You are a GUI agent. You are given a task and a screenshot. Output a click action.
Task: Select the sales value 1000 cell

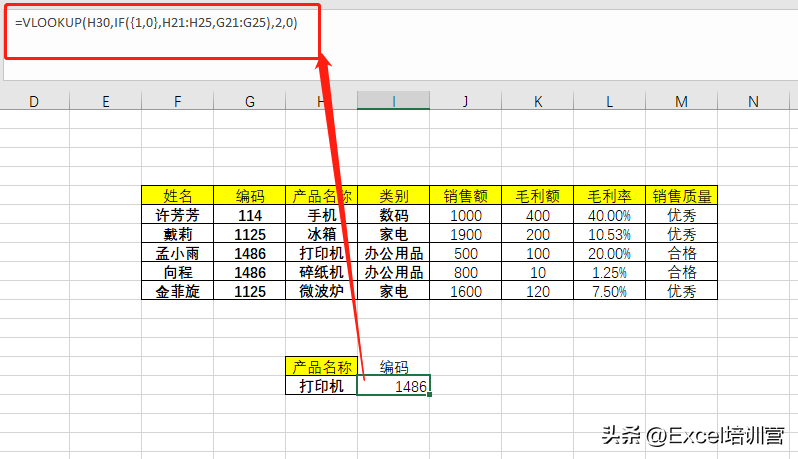pyautogui.click(x=466, y=215)
